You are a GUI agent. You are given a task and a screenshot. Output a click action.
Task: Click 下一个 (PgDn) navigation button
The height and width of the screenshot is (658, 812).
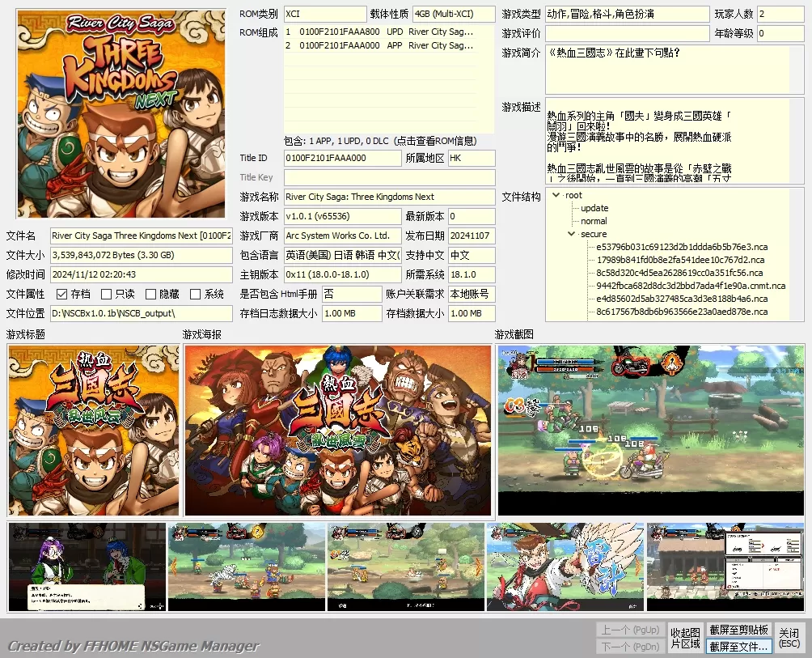[631, 644]
